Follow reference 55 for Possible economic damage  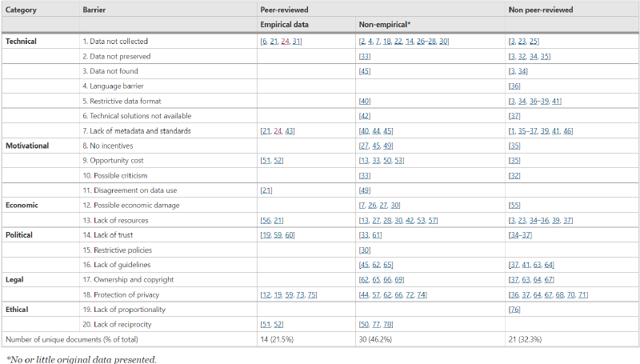[x=514, y=205]
